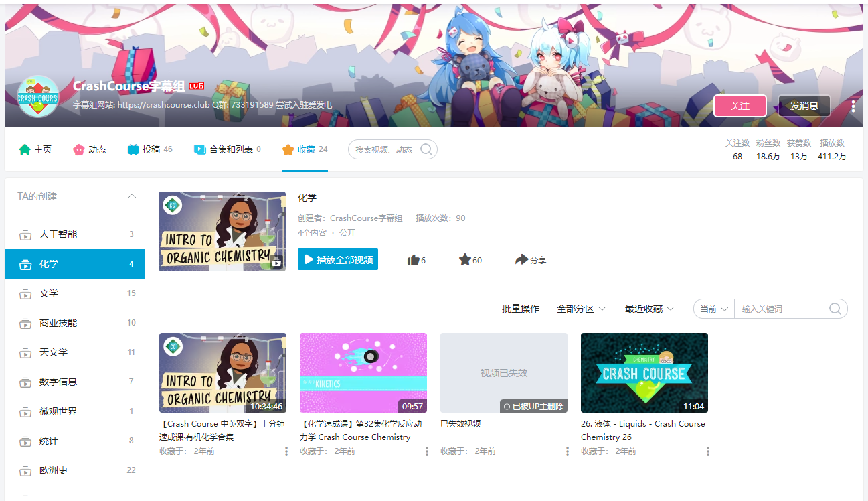Click the folder icon beside 天文学
The width and height of the screenshot is (868, 501).
[25, 353]
